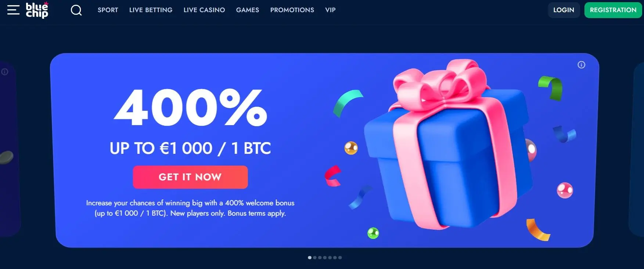Select the second carousel dot
This screenshot has width=644, height=269.
[x=315, y=258]
